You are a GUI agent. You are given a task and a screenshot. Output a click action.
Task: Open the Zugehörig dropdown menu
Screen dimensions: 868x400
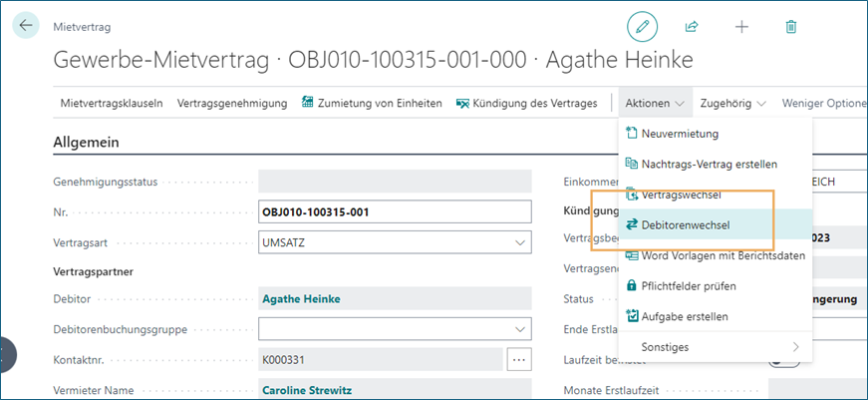(x=732, y=103)
